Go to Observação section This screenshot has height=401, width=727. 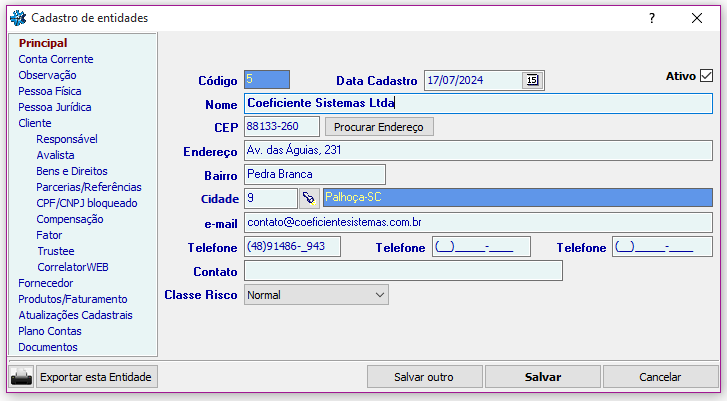click(47, 75)
